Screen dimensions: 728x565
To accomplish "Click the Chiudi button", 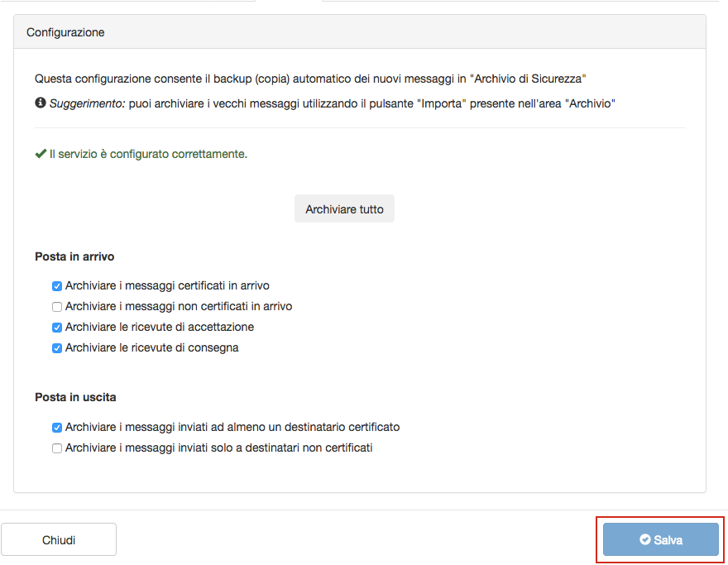I will (59, 539).
